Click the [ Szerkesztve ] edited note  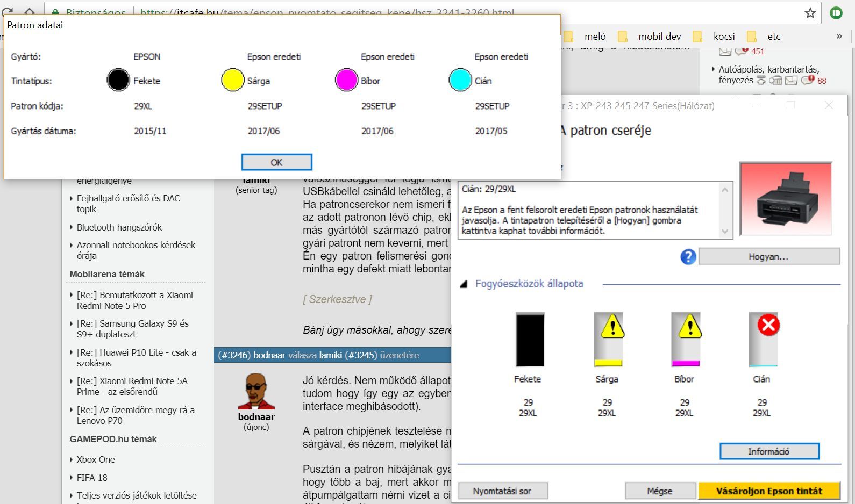(x=337, y=299)
